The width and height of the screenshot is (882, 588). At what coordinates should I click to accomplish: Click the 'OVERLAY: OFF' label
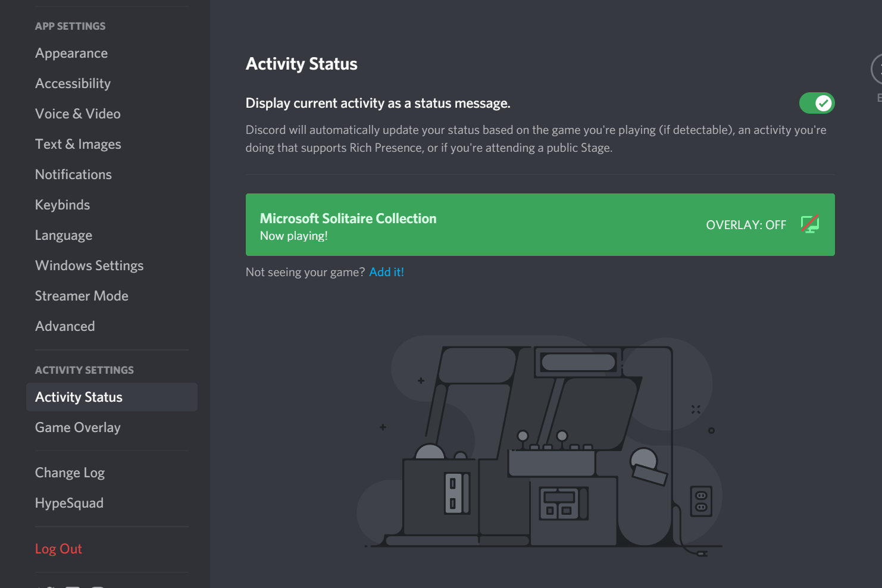746,225
